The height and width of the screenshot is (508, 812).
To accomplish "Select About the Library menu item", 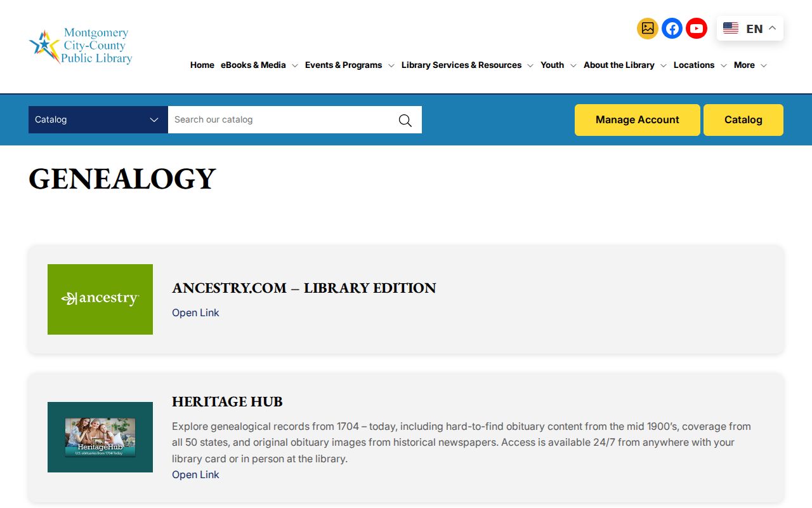I will [x=619, y=65].
